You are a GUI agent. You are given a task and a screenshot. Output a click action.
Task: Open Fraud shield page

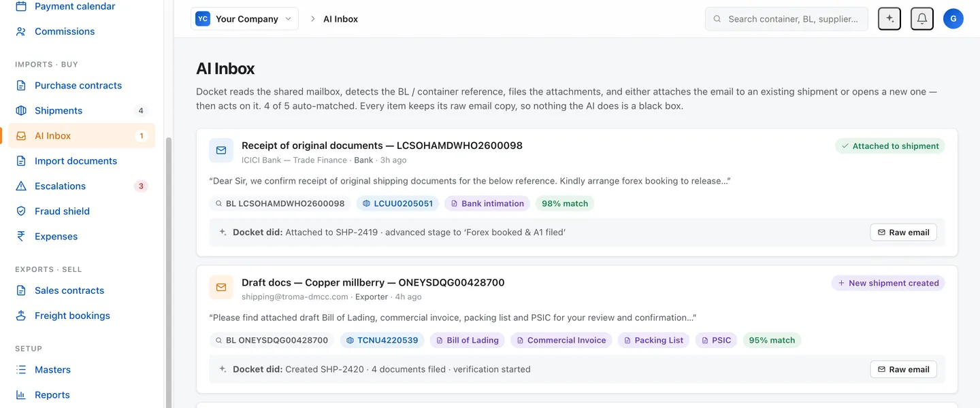coord(82,211)
